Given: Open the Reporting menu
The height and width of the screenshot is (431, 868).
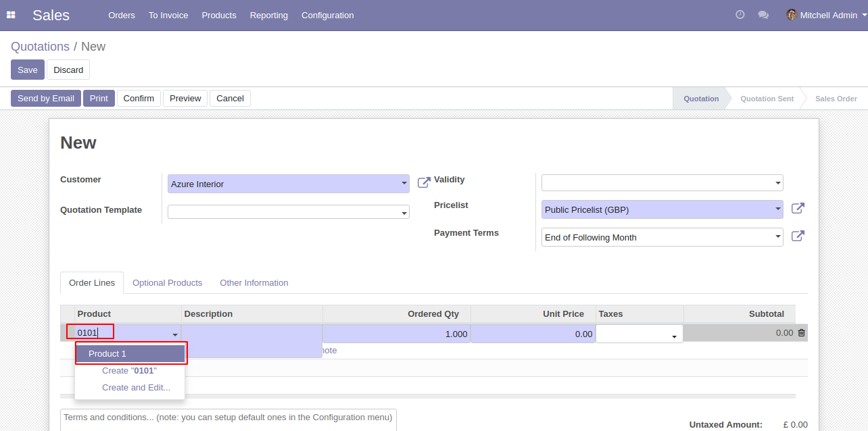Looking at the screenshot, I should pyautogui.click(x=269, y=15).
